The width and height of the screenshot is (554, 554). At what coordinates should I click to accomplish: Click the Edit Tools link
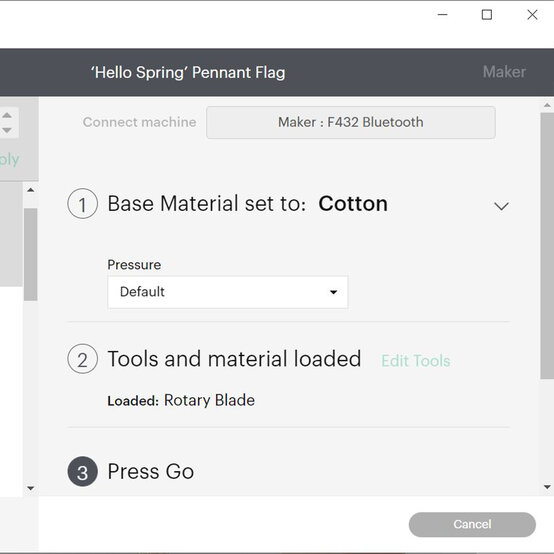[416, 361]
